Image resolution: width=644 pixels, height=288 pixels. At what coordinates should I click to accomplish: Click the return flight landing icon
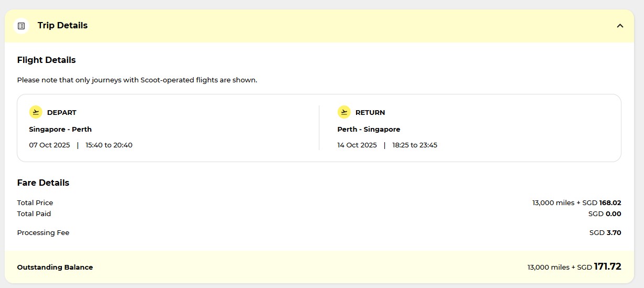click(x=344, y=112)
